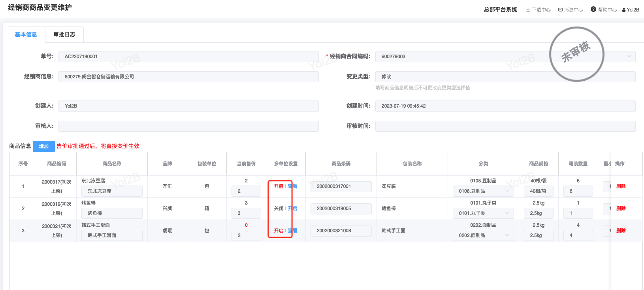Screen dimensions: 644x290
Task: Delete the 烤鱼棒 product row
Action: (621, 208)
